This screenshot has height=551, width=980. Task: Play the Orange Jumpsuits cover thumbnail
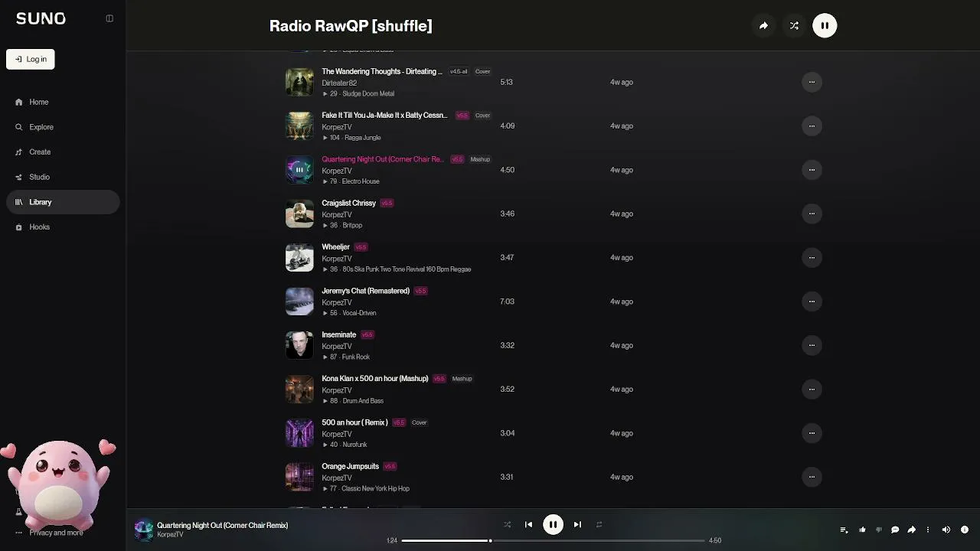click(299, 477)
